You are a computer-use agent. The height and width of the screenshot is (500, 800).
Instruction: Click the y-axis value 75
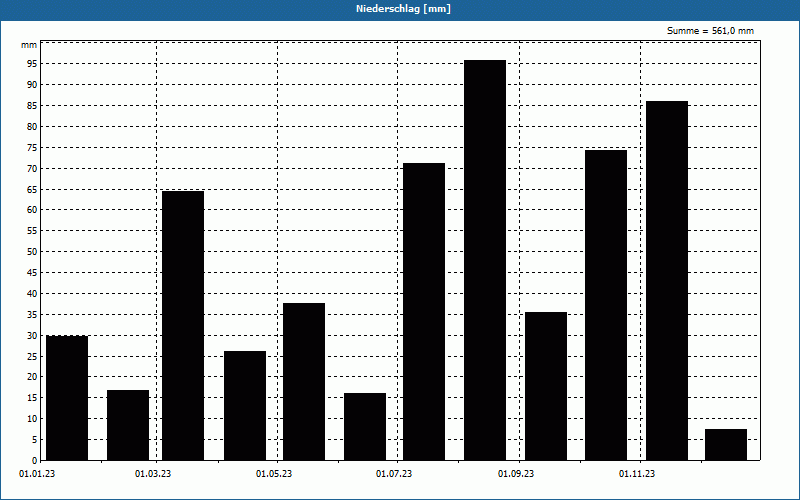(33, 147)
